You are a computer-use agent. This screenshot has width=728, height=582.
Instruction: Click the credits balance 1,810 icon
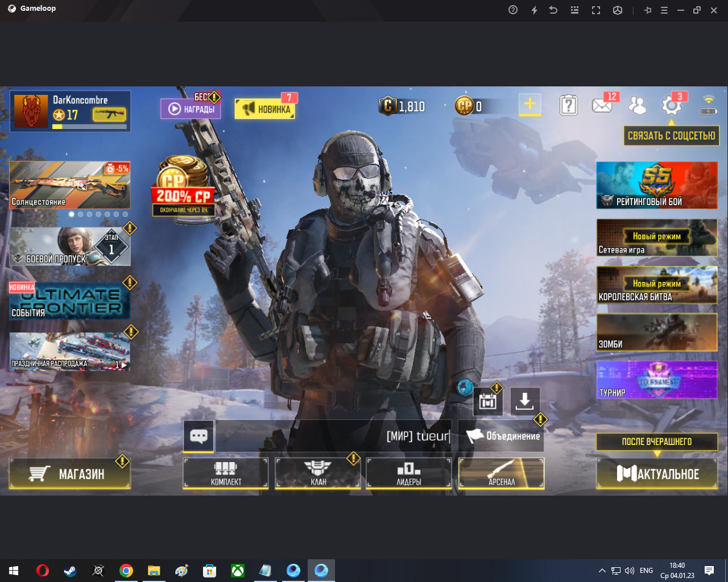[x=388, y=106]
